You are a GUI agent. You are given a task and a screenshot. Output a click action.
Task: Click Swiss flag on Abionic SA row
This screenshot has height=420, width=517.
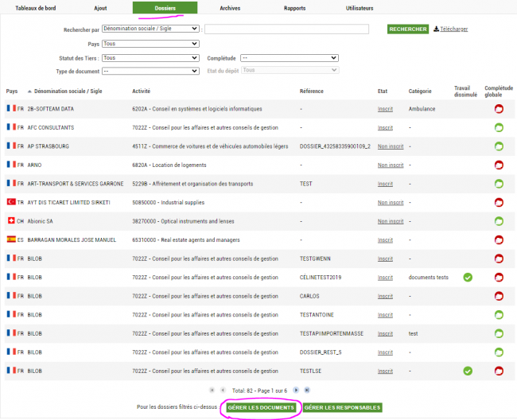click(11, 220)
